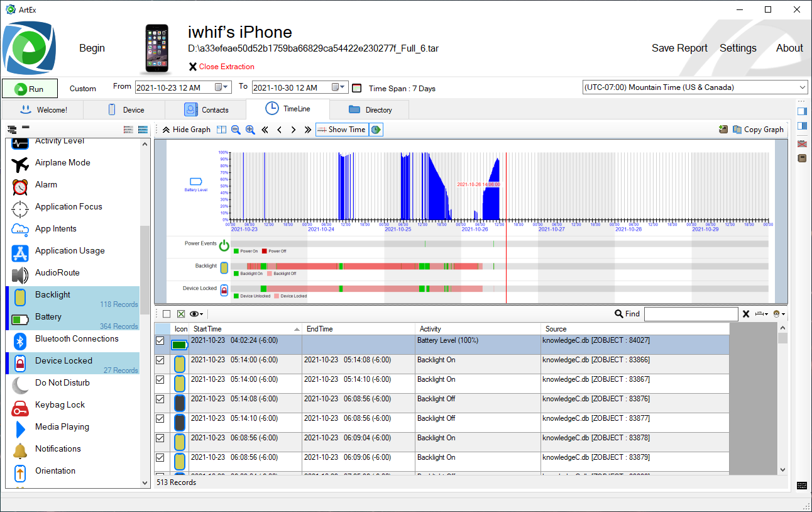Open the Contacts tab

click(206, 109)
